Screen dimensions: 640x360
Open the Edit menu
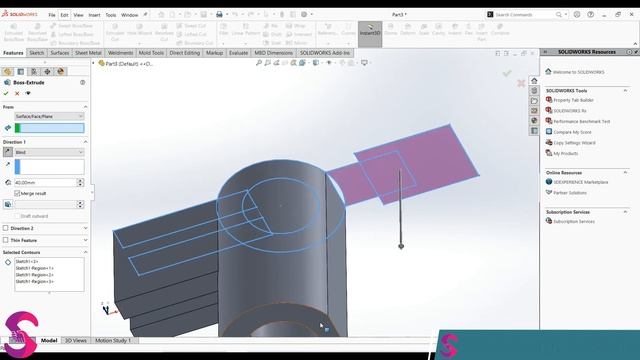64,15
